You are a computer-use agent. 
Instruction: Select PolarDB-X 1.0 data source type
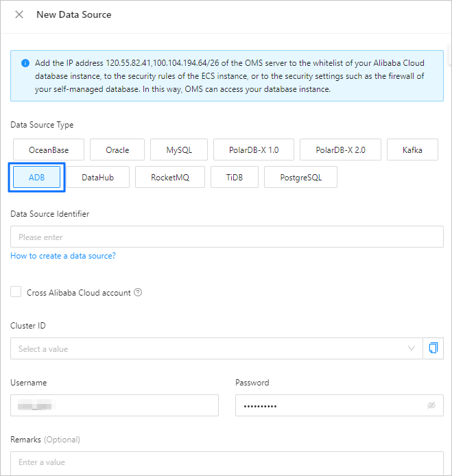pos(253,150)
